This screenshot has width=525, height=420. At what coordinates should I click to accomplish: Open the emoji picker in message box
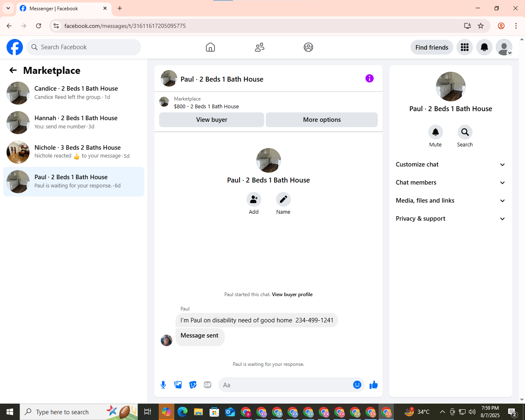click(357, 385)
